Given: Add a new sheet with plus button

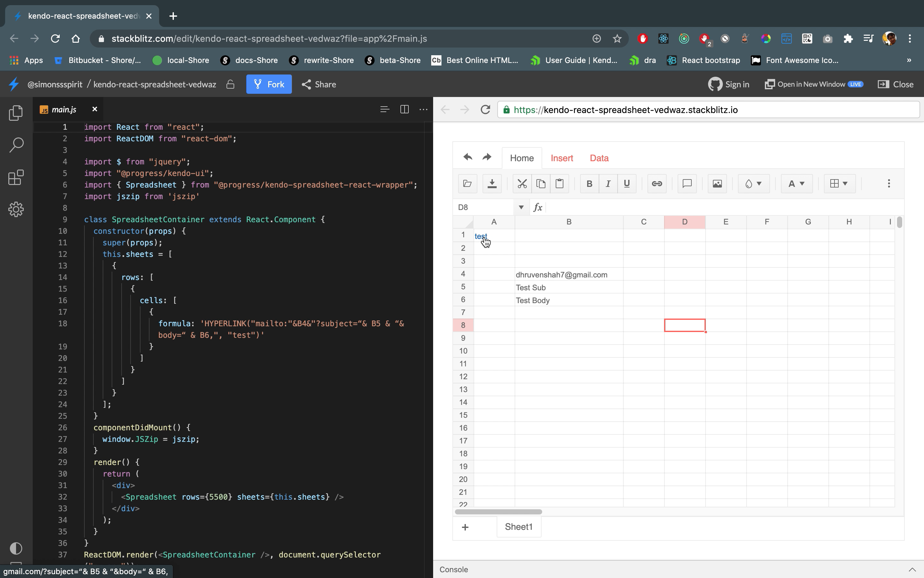Looking at the screenshot, I should [x=465, y=527].
